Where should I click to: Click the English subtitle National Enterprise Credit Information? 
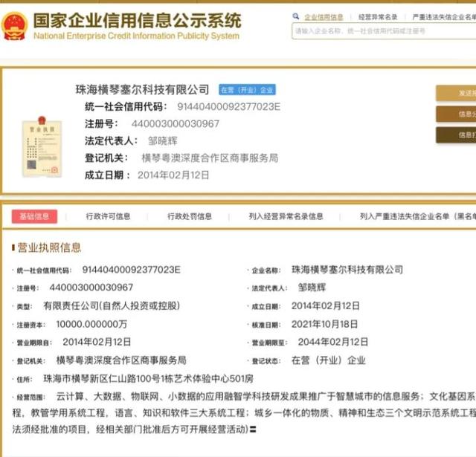(136, 36)
